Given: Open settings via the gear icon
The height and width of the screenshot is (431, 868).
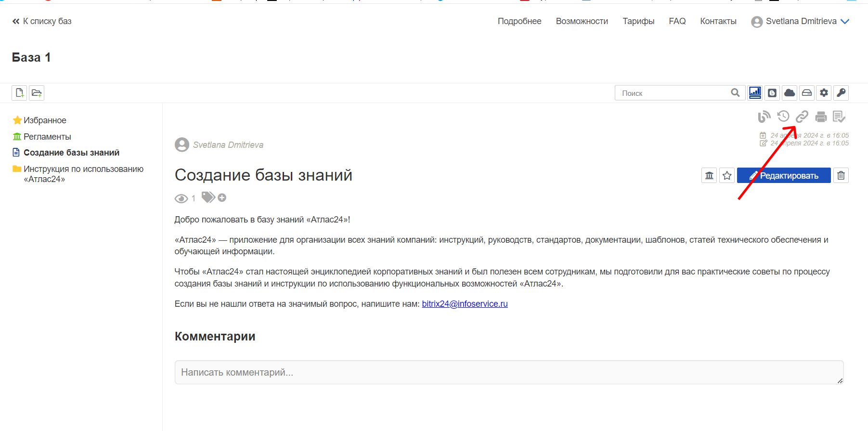Looking at the screenshot, I should (x=824, y=93).
